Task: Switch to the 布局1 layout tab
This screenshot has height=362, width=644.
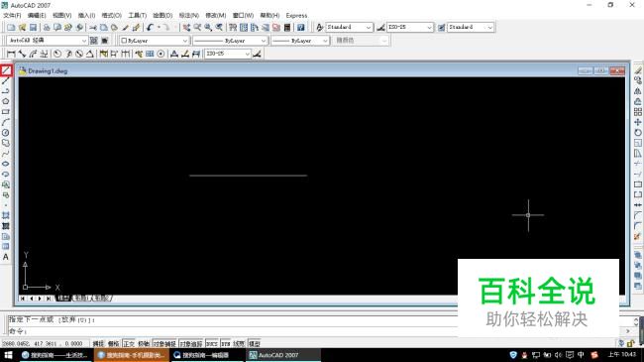Action: click(81, 298)
